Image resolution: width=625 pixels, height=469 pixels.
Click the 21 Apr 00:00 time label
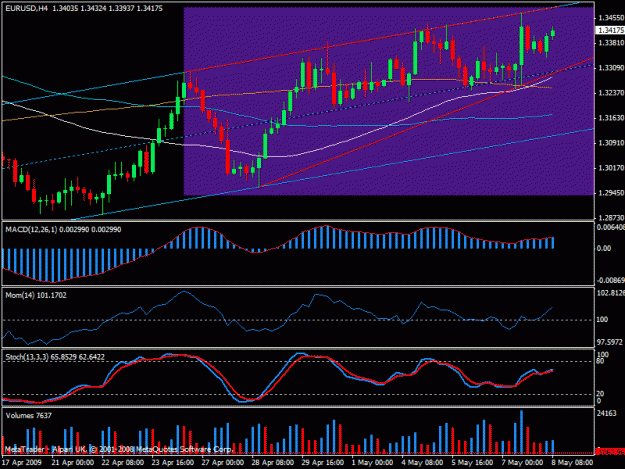point(73,463)
